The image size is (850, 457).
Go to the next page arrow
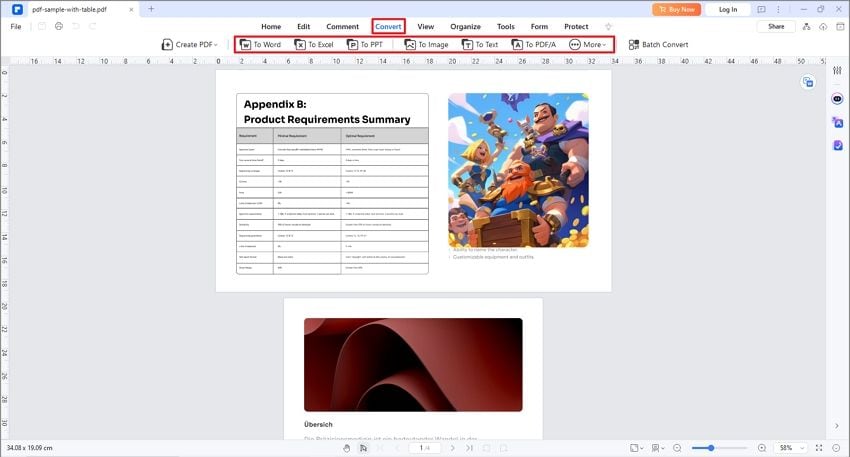(x=453, y=448)
